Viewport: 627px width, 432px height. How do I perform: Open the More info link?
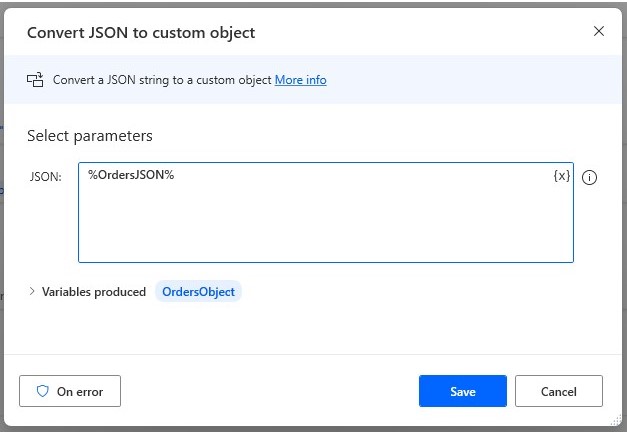pyautogui.click(x=300, y=80)
